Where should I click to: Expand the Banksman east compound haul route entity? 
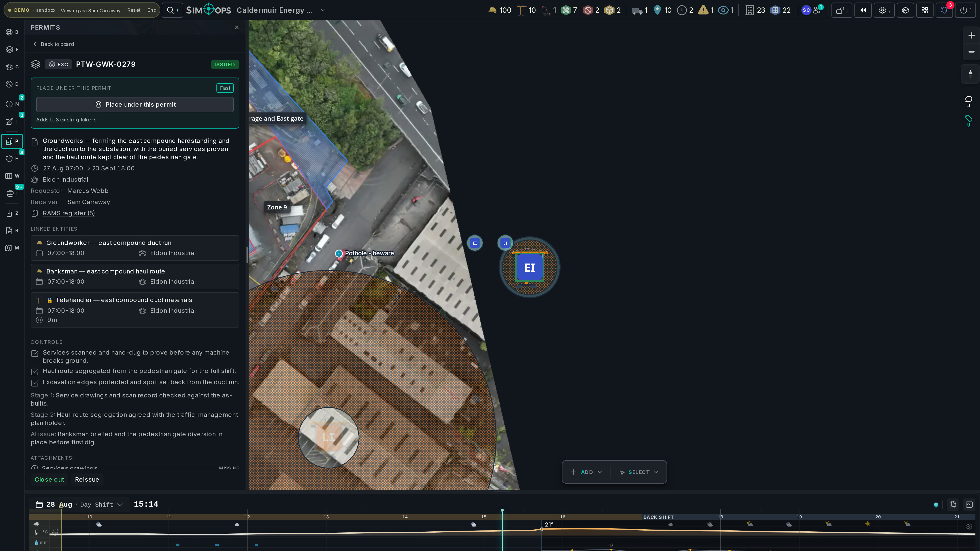pyautogui.click(x=135, y=277)
